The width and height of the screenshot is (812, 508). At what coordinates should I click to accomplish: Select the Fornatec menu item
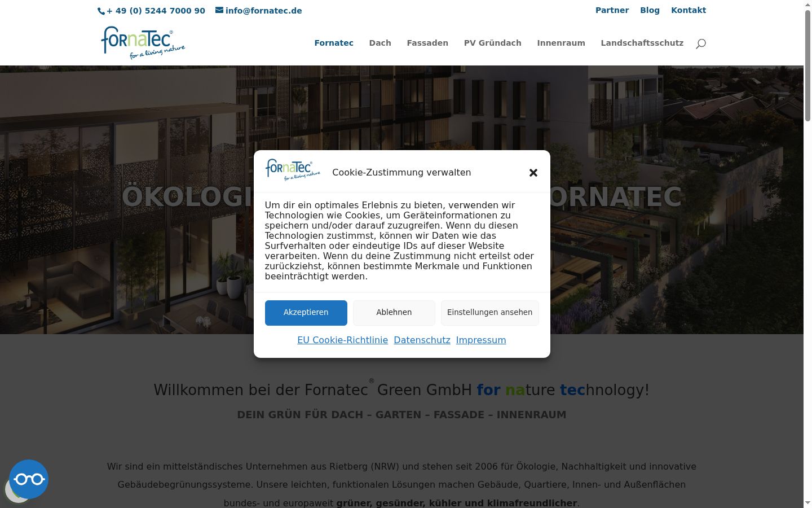[x=334, y=43]
